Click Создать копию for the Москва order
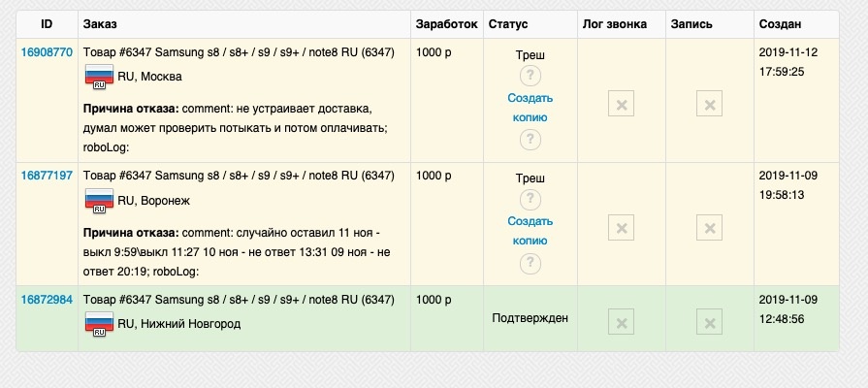 point(530,108)
